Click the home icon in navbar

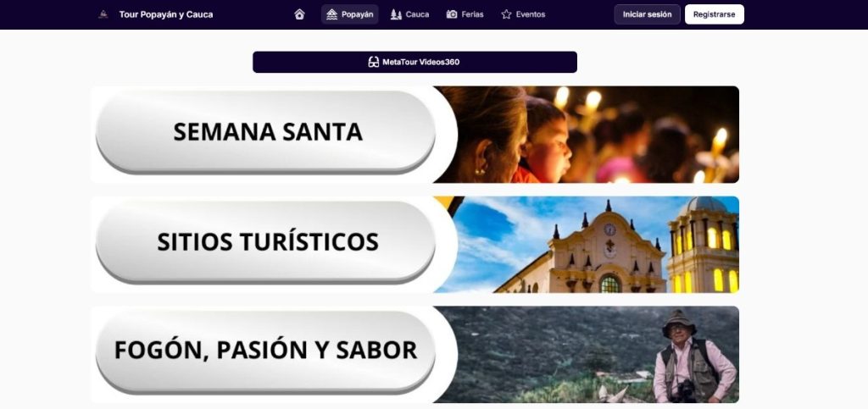click(299, 14)
